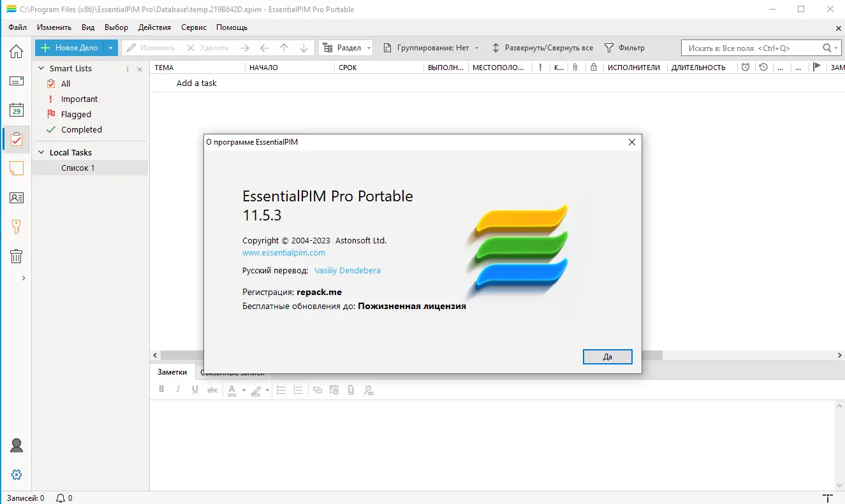Viewport: 845px width, 504px height.
Task: Expand the sidebar with the chevron
Action: point(24,278)
